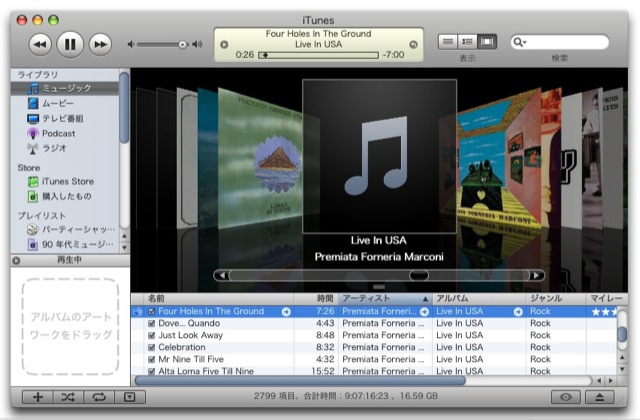Uncheck Four Holes In The Ground checkbox

pyautogui.click(x=151, y=311)
